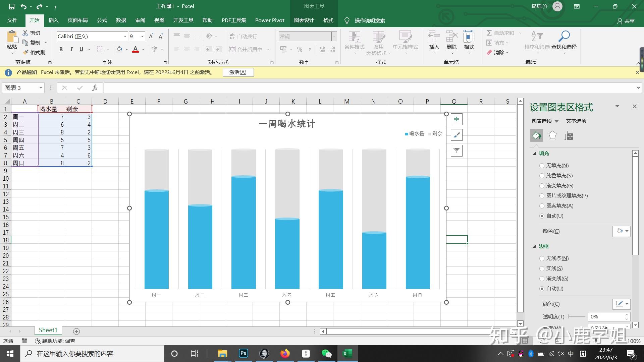
Task: Click the Format Painter button
Action: [x=34, y=52]
